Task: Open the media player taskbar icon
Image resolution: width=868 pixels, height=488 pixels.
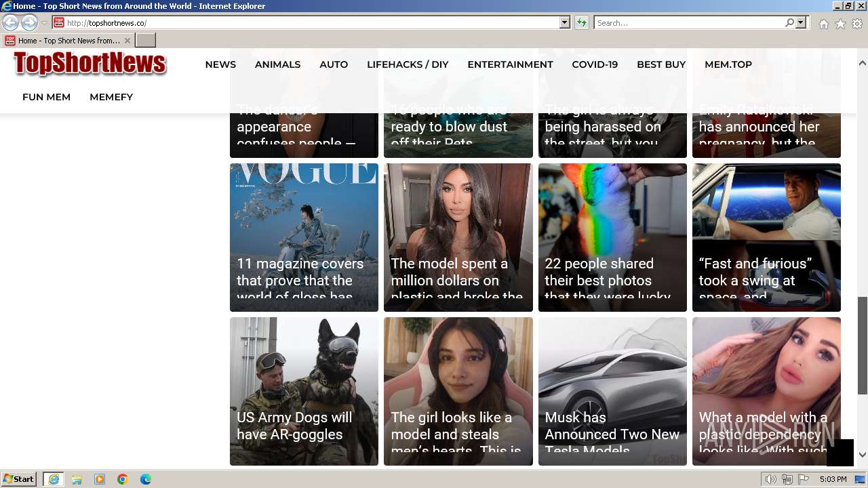Action: 100,479
